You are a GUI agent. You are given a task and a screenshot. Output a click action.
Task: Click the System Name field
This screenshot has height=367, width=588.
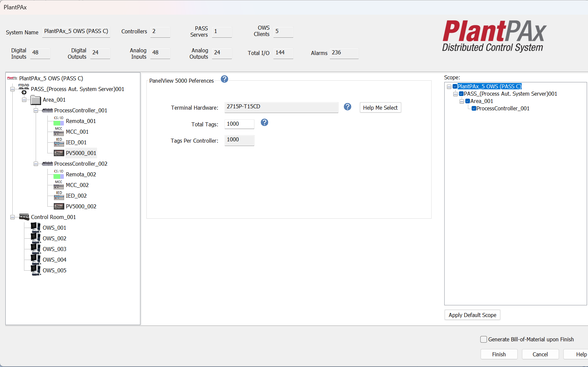(76, 32)
